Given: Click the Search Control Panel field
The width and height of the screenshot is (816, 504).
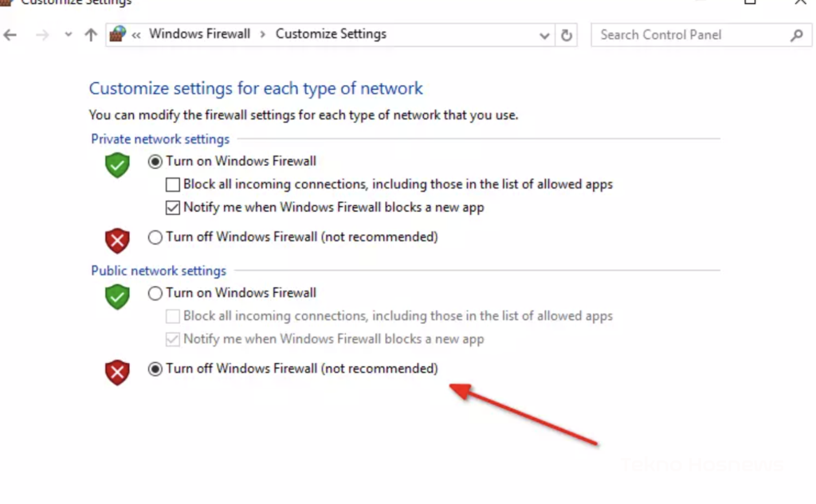Looking at the screenshot, I should tap(701, 35).
